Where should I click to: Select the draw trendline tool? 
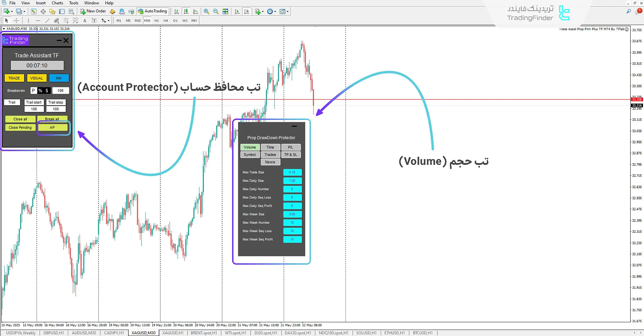tap(47, 21)
